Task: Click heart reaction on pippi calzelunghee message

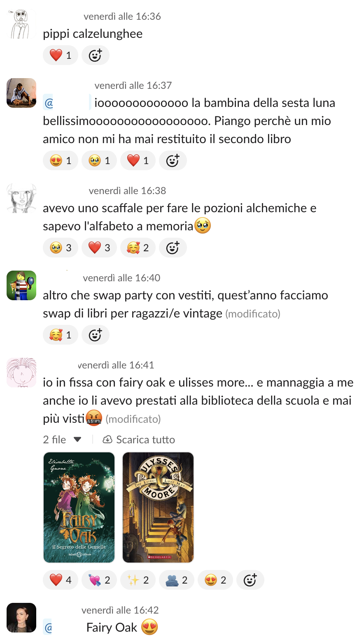Action: click(61, 55)
